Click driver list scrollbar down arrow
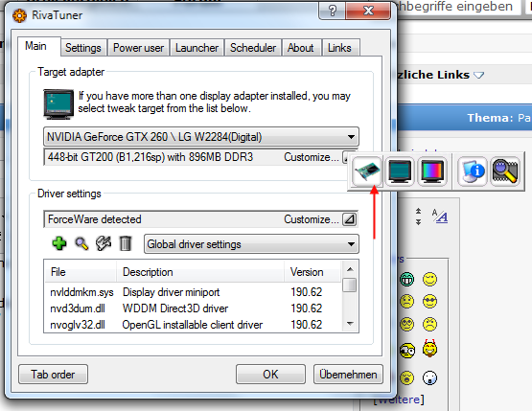The image size is (532, 411). pyautogui.click(x=350, y=324)
